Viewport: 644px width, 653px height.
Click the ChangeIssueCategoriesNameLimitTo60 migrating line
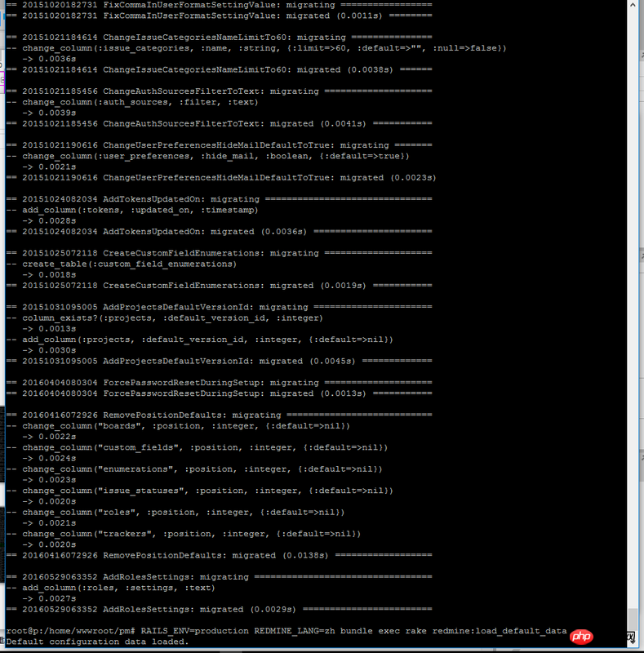point(220,38)
